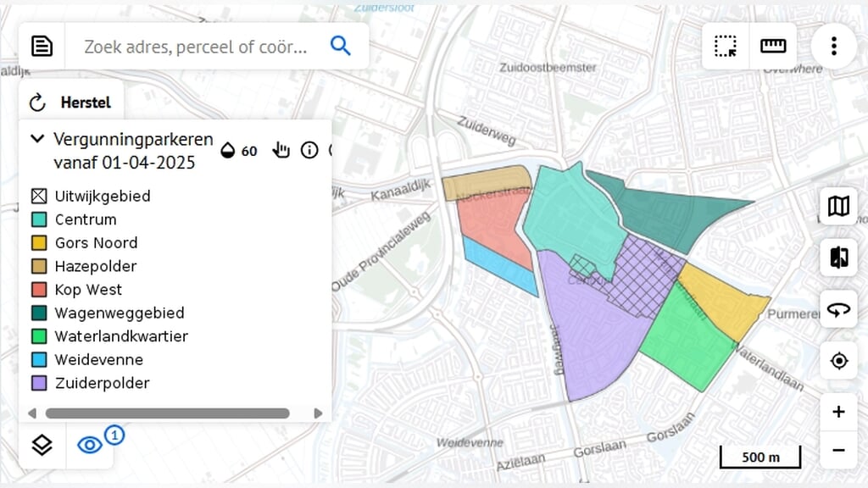Open the map swipe comparison tool
868x488 pixels.
pos(837,258)
